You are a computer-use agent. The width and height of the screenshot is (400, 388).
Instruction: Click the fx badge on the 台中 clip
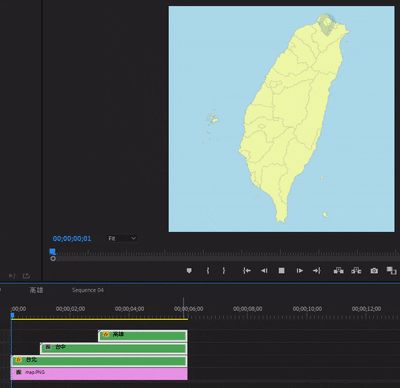(48, 347)
